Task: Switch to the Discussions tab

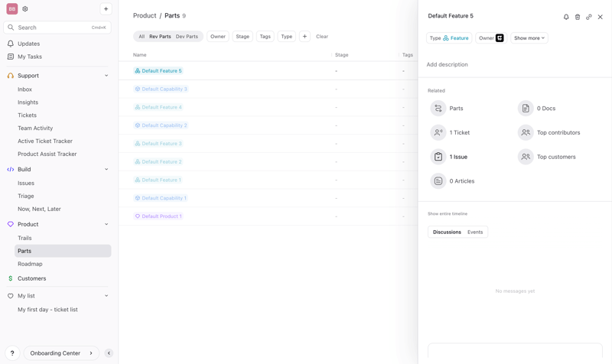Action: (447, 232)
